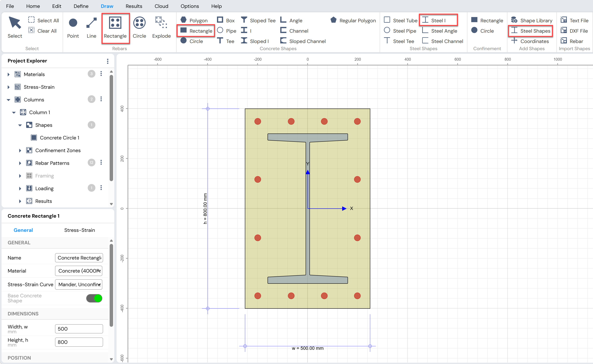This screenshot has height=364, width=593.
Task: Open the Define ribbon tab
Action: click(81, 6)
